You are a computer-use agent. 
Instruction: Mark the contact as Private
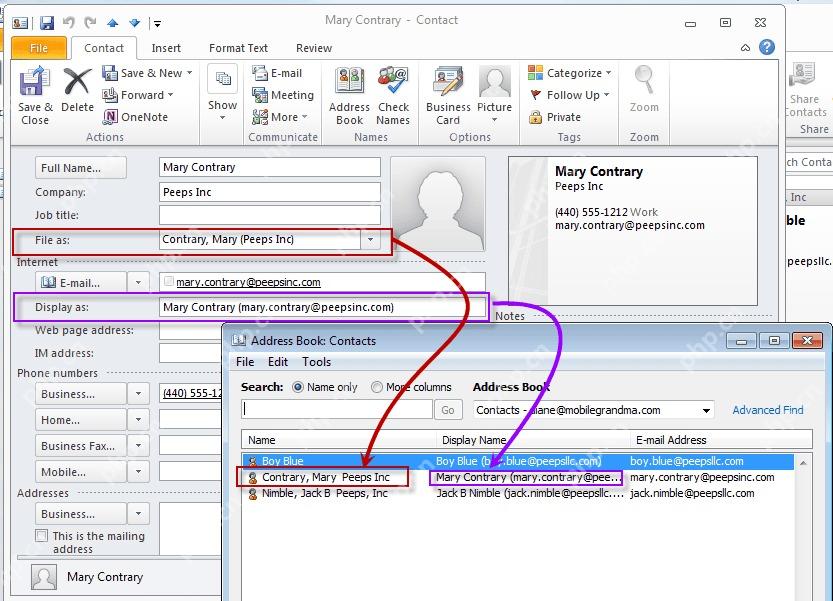pyautogui.click(x=555, y=117)
